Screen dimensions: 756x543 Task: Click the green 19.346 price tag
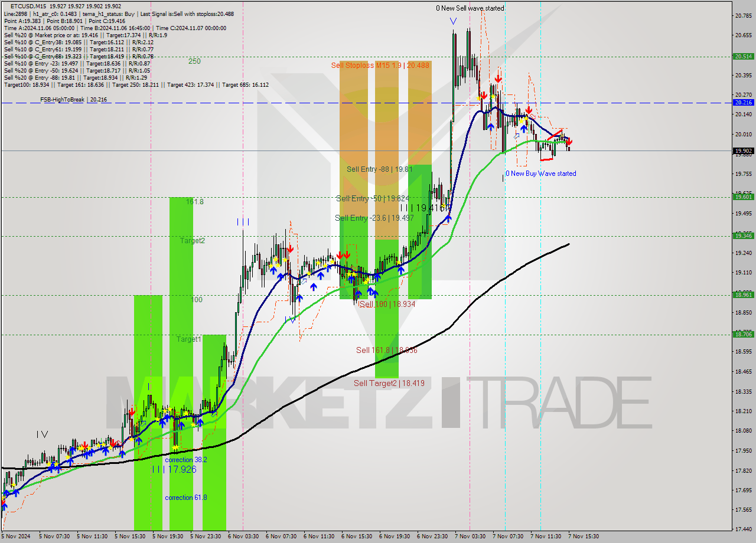743,235
